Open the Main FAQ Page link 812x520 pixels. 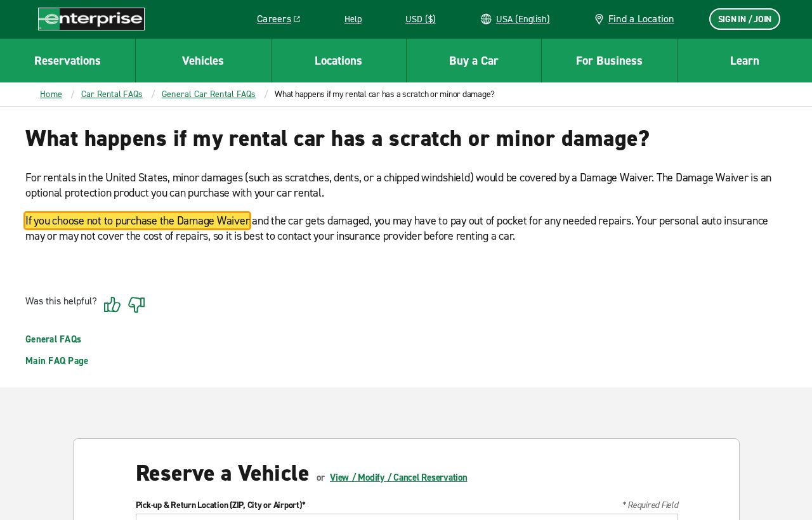pos(57,361)
